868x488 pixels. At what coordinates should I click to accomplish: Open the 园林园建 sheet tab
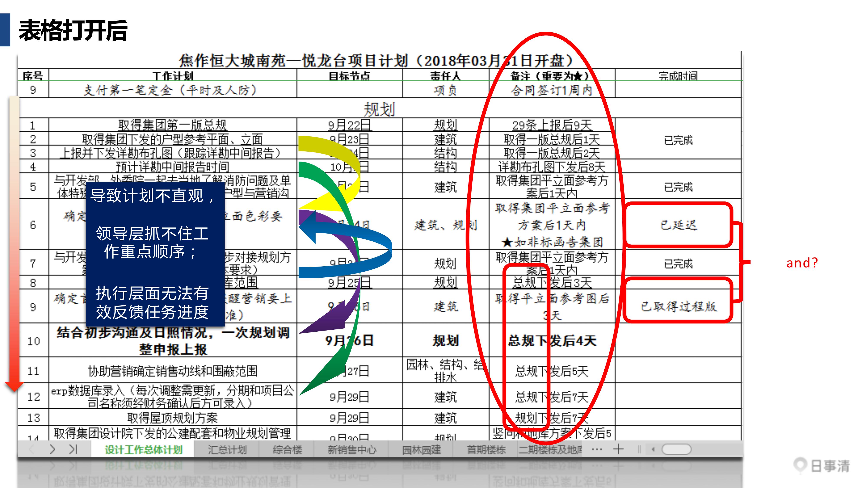pos(421,450)
